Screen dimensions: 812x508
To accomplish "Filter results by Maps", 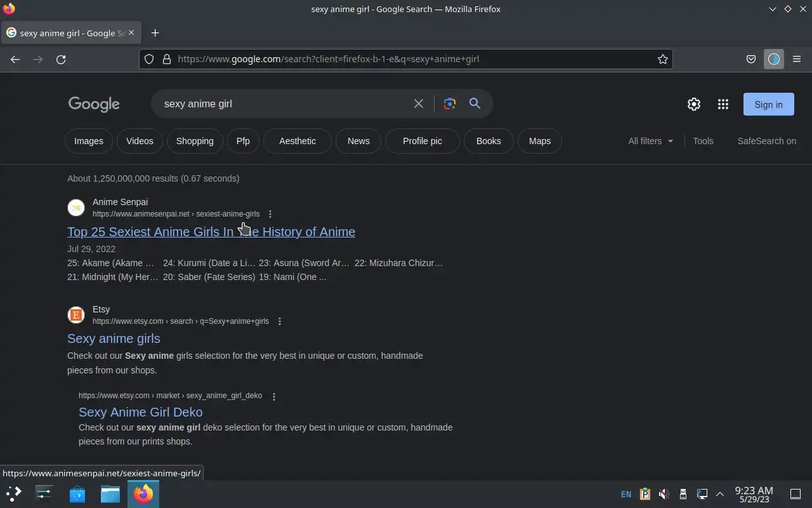I will point(540,141).
